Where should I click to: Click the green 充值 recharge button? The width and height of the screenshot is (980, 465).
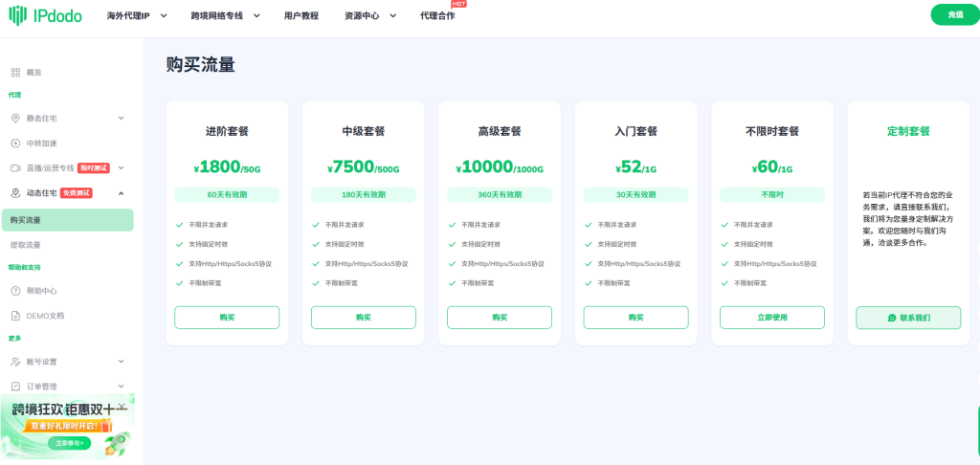[954, 14]
